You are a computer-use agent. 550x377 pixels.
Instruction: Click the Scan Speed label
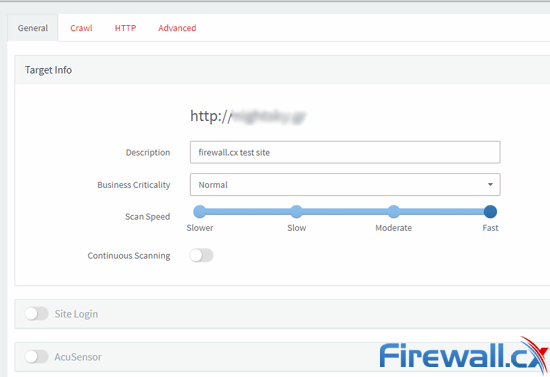(x=148, y=217)
